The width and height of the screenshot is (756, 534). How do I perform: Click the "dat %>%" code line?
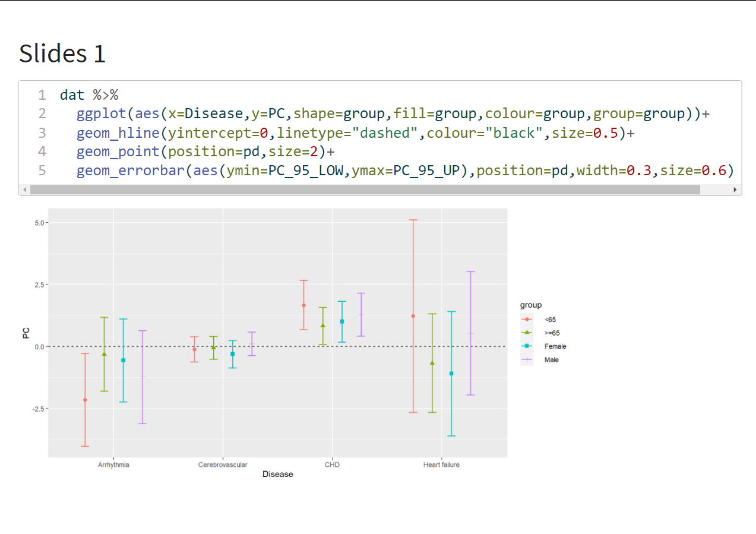click(89, 94)
